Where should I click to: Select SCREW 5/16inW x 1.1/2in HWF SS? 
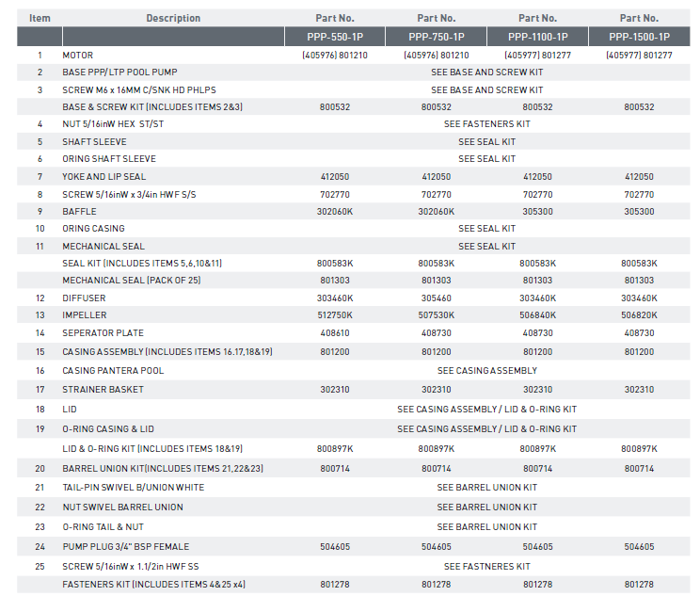coord(131,567)
